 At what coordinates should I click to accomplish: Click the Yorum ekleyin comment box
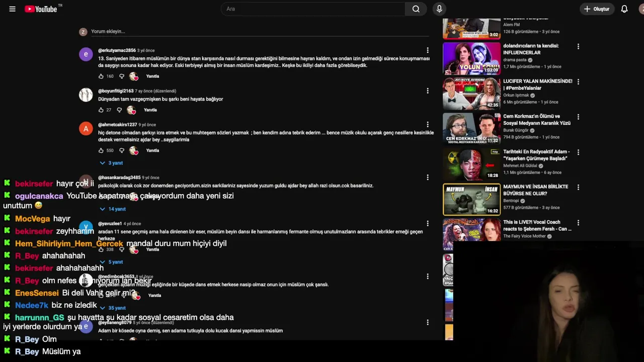(x=259, y=31)
